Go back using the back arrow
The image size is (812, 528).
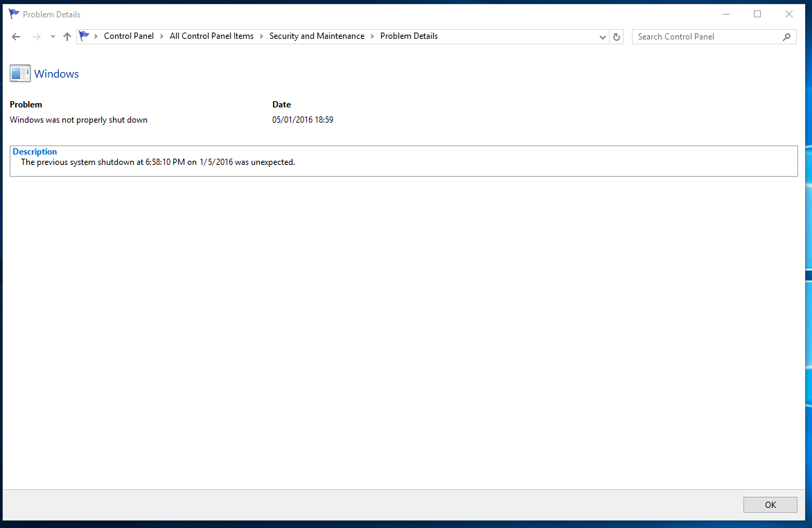(16, 37)
